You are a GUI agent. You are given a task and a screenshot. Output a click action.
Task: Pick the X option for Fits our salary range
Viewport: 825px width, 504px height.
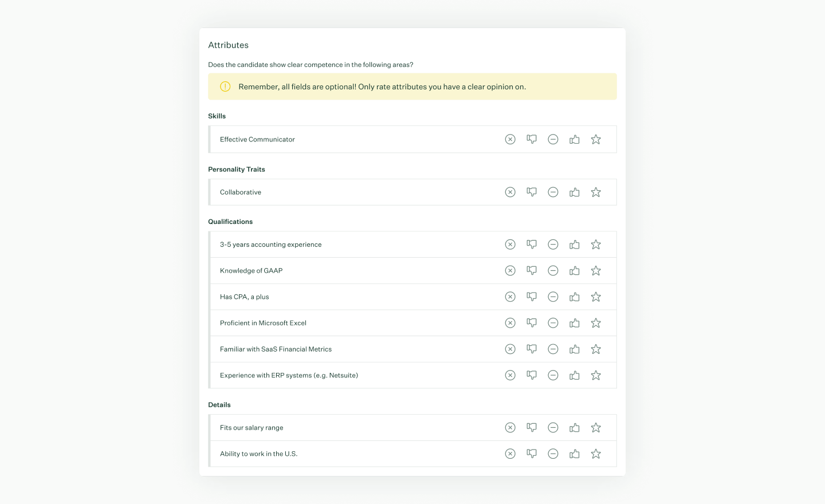click(510, 428)
